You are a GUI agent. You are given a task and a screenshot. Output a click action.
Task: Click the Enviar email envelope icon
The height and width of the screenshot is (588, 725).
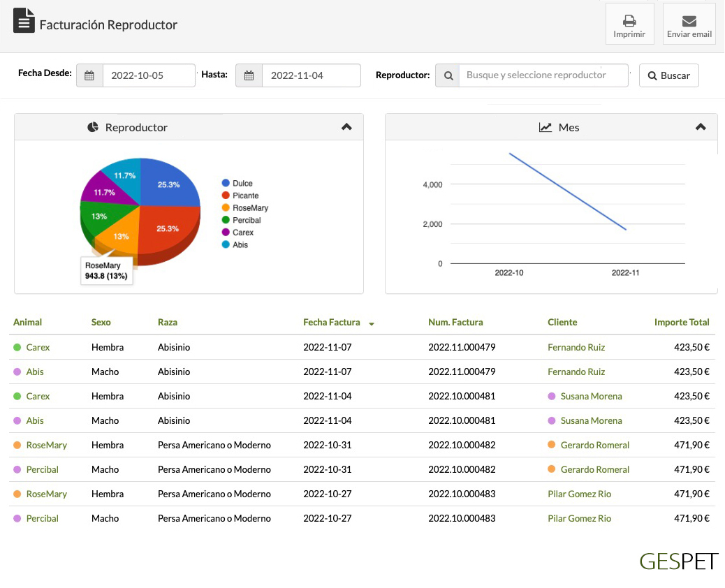tap(689, 21)
